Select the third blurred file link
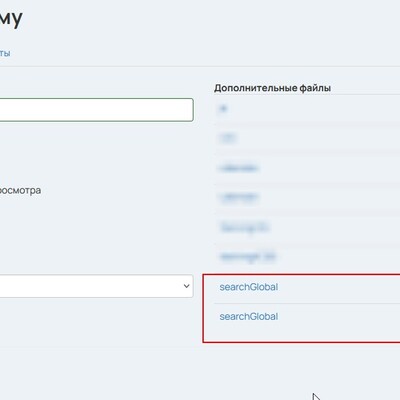 point(239,168)
